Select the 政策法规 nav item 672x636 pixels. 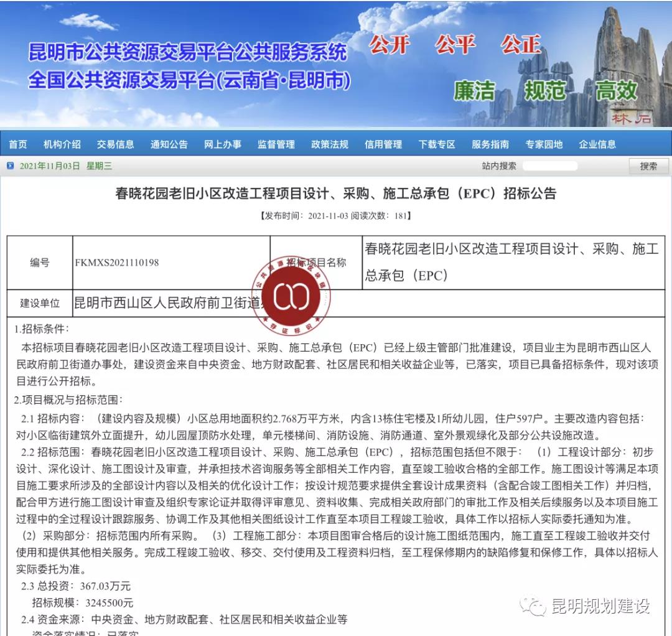(x=330, y=144)
